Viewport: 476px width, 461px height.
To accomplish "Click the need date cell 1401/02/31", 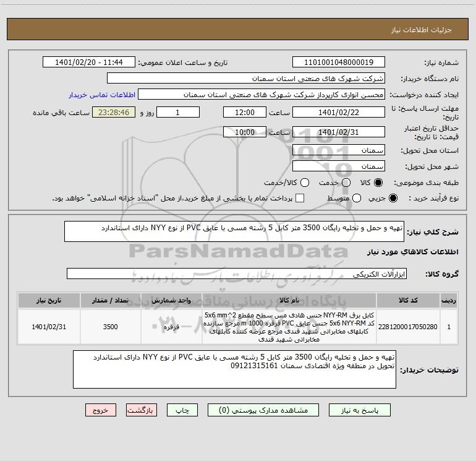I will click(49, 327).
